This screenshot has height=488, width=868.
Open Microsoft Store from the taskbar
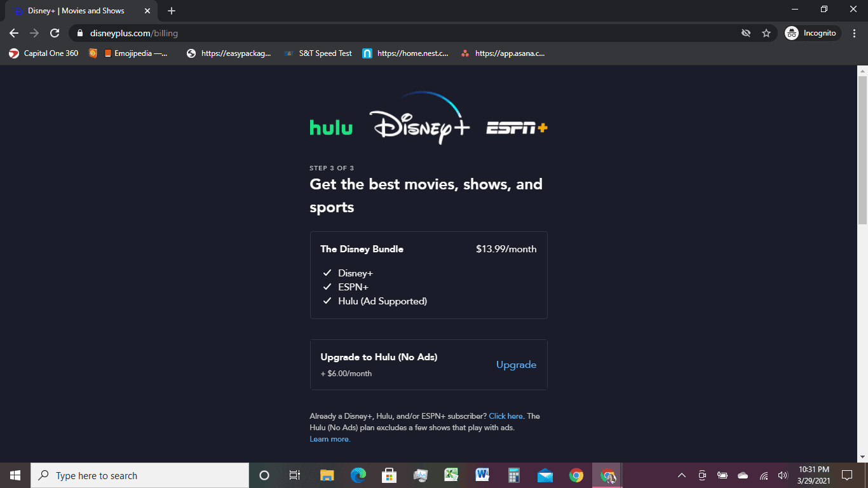(x=390, y=475)
